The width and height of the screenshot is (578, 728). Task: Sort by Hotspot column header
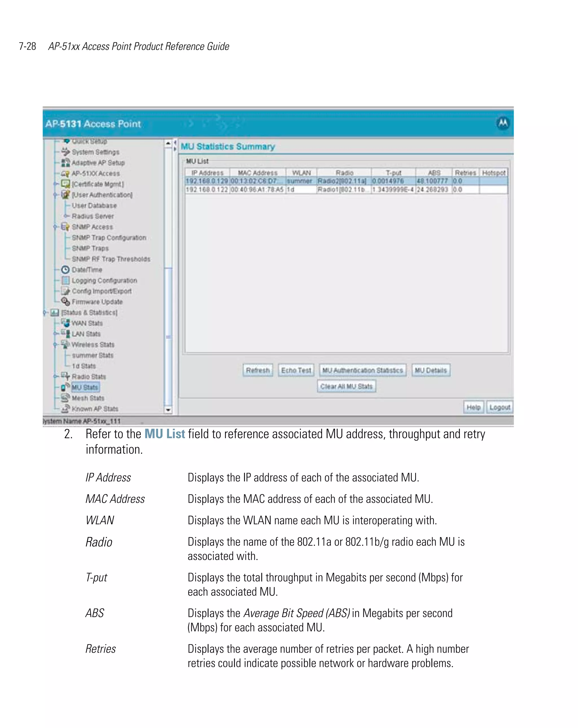pos(494,172)
